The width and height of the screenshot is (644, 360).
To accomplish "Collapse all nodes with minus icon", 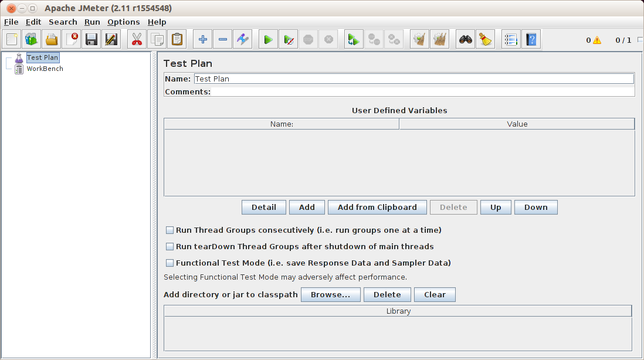I will [x=223, y=39].
